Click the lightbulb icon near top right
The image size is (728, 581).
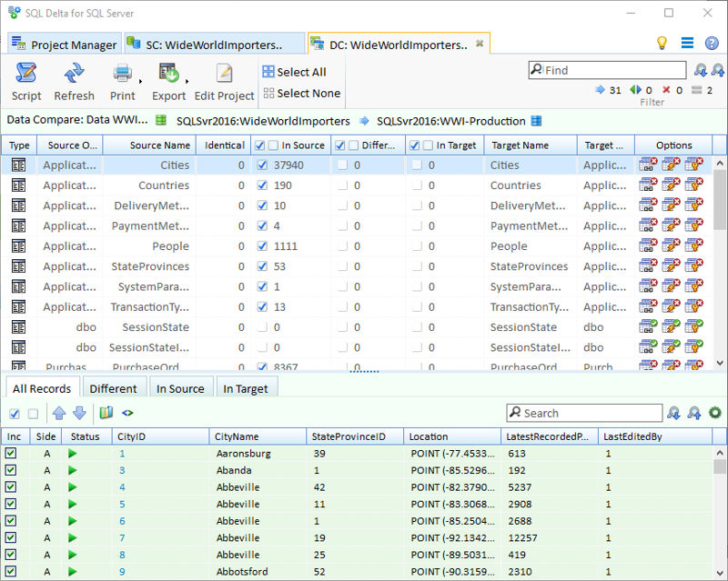coord(662,43)
